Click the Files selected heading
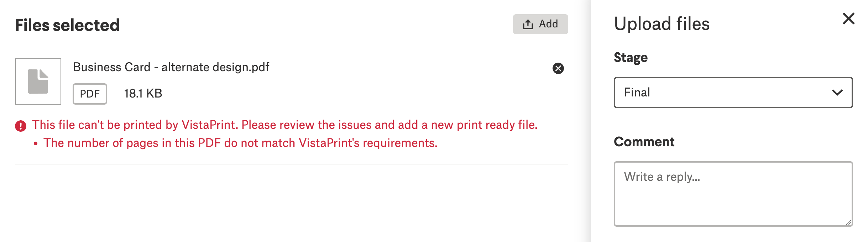The height and width of the screenshot is (242, 868). (67, 25)
